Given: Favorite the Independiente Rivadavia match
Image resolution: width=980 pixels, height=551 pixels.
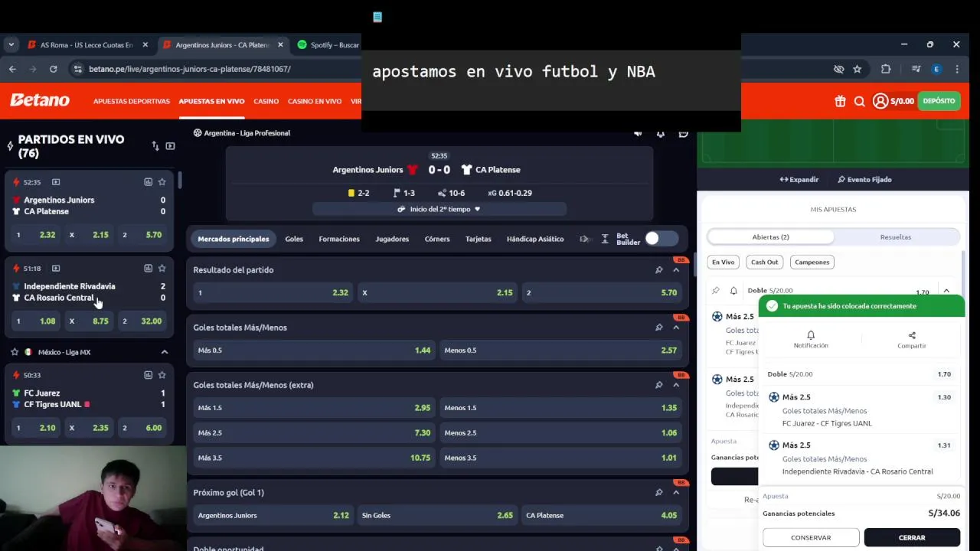Looking at the screenshot, I should (x=162, y=269).
